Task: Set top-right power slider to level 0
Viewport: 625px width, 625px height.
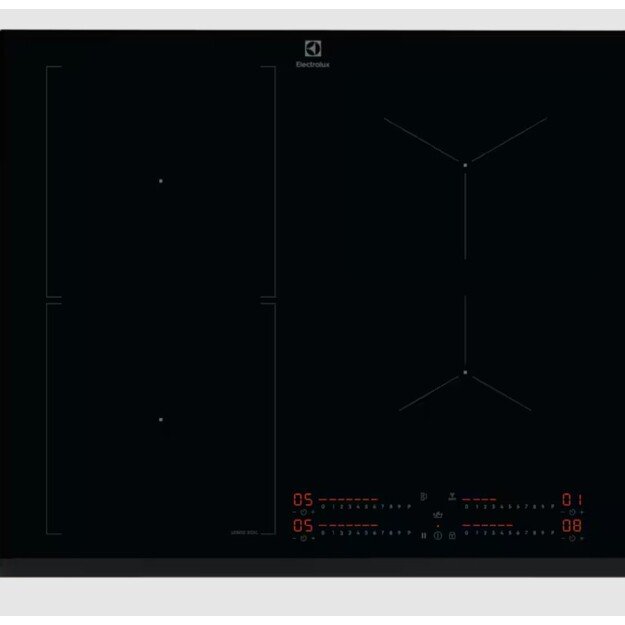Action: (x=466, y=506)
